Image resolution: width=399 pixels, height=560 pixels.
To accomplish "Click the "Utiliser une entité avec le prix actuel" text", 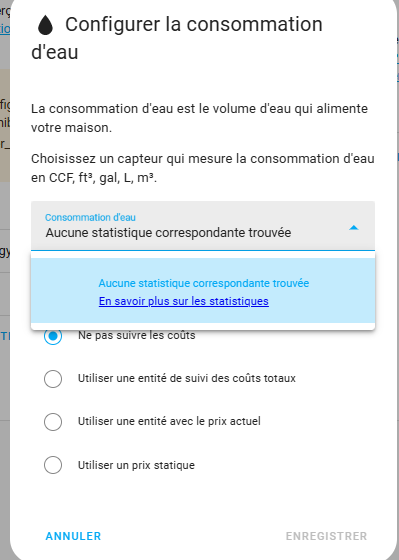I will click(x=169, y=421).
